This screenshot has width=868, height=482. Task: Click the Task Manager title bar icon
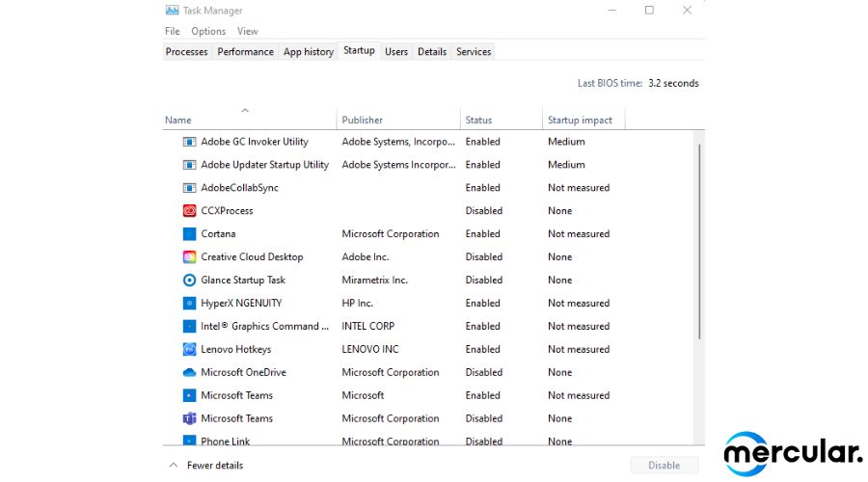click(x=172, y=10)
